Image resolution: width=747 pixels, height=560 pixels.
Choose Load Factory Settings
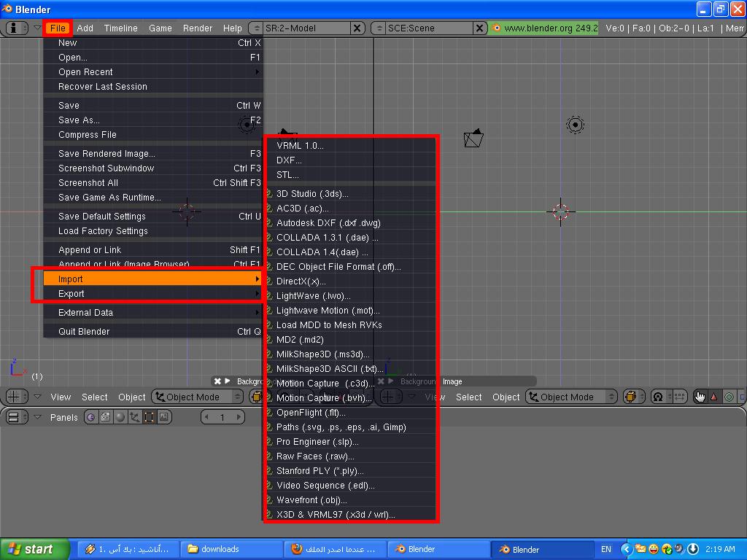153,231
